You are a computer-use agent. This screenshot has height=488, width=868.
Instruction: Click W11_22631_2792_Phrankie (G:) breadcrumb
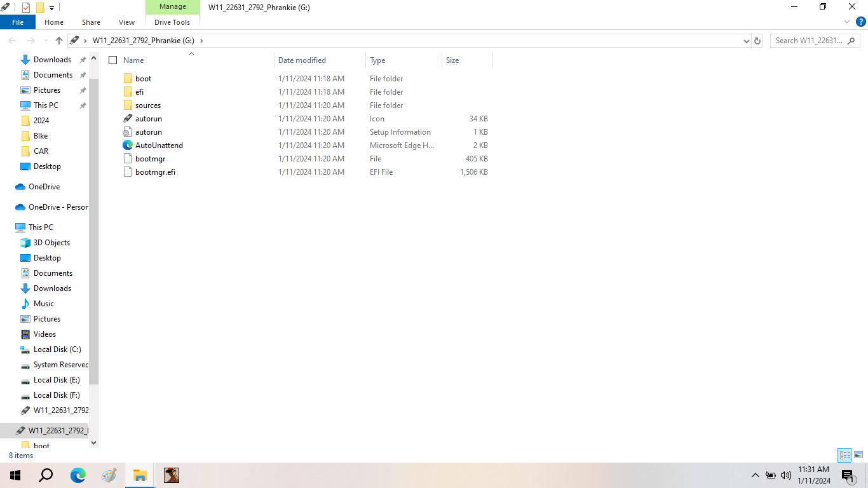144,41
